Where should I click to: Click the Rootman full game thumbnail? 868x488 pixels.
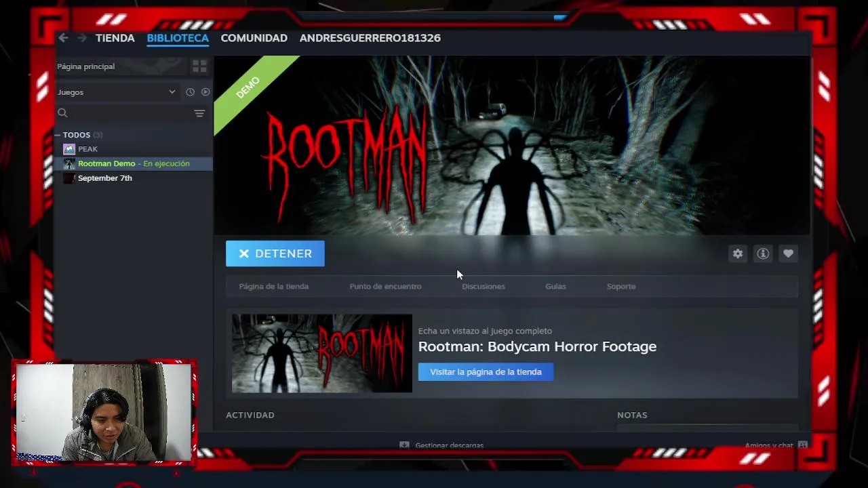tap(322, 353)
